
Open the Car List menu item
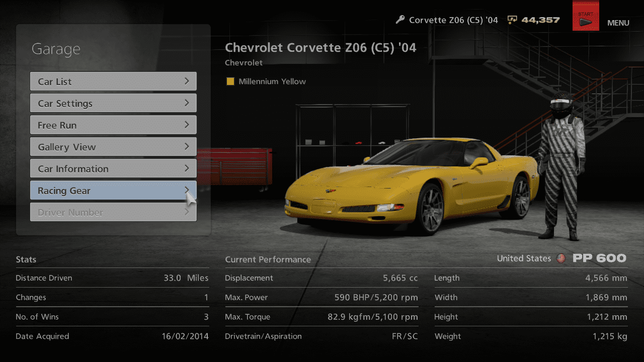(x=113, y=81)
